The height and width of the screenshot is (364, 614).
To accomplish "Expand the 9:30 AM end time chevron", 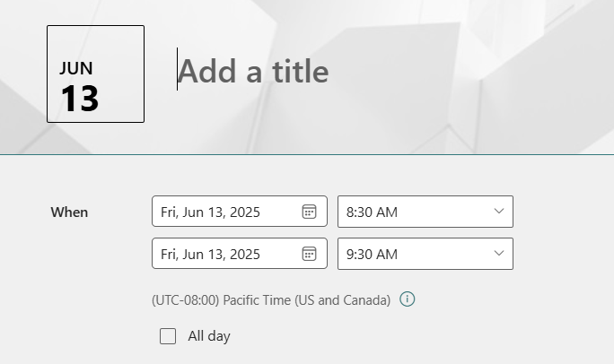I will click(x=499, y=254).
